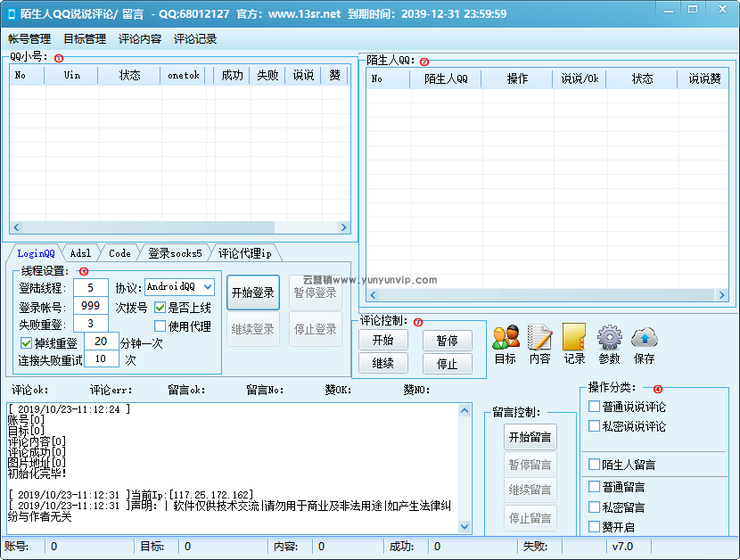Expand the 协议 AndroidQQ dropdown
Image resolution: width=740 pixels, height=560 pixels.
(207, 287)
